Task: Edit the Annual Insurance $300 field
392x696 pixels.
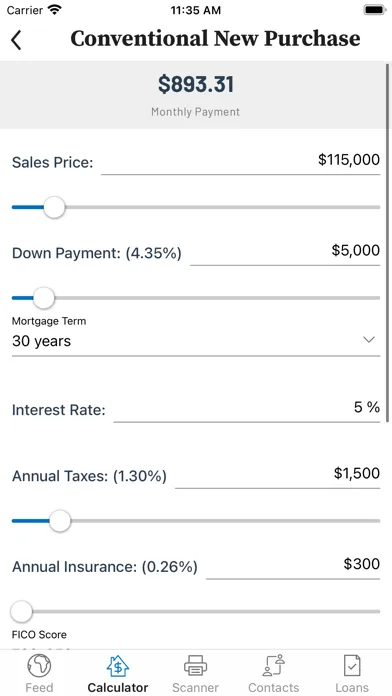Action: pos(293,566)
